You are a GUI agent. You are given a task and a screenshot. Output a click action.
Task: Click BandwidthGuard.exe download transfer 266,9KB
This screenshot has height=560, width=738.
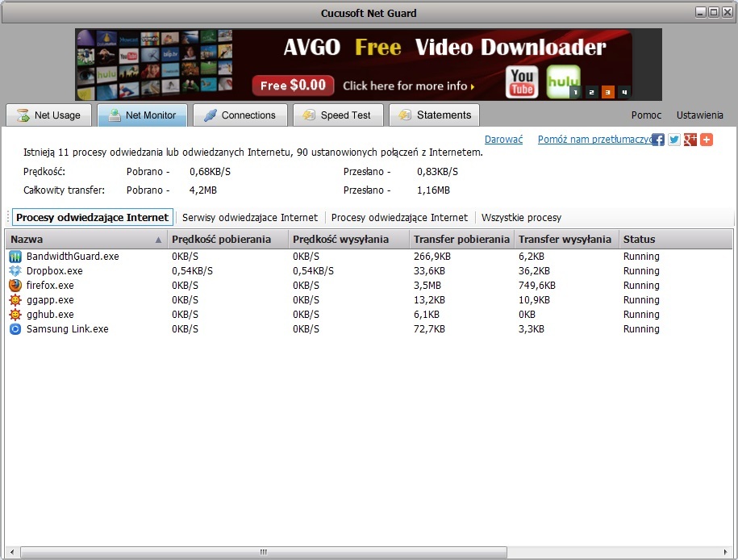432,257
